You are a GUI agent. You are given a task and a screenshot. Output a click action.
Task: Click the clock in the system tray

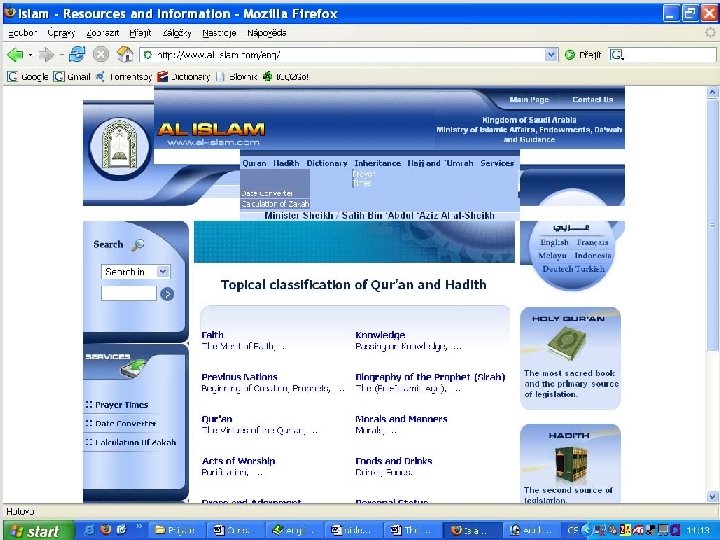[699, 530]
